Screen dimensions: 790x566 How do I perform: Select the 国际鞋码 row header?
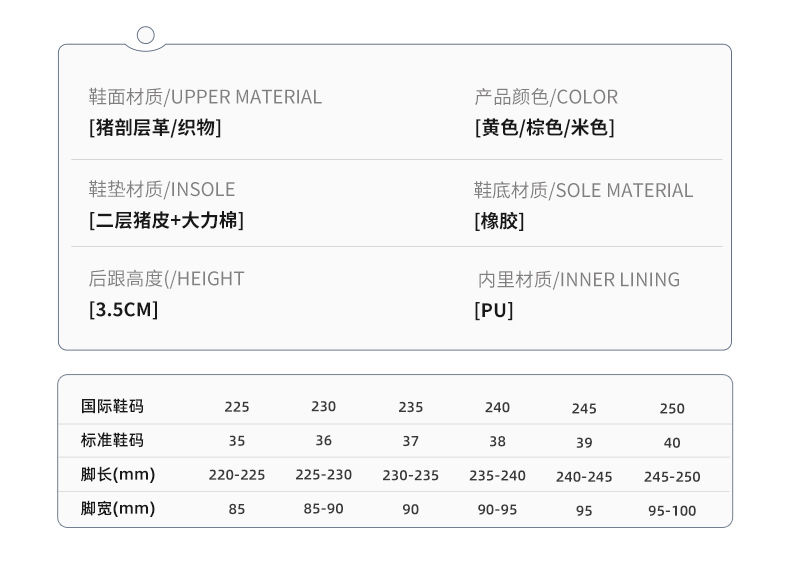pos(113,406)
